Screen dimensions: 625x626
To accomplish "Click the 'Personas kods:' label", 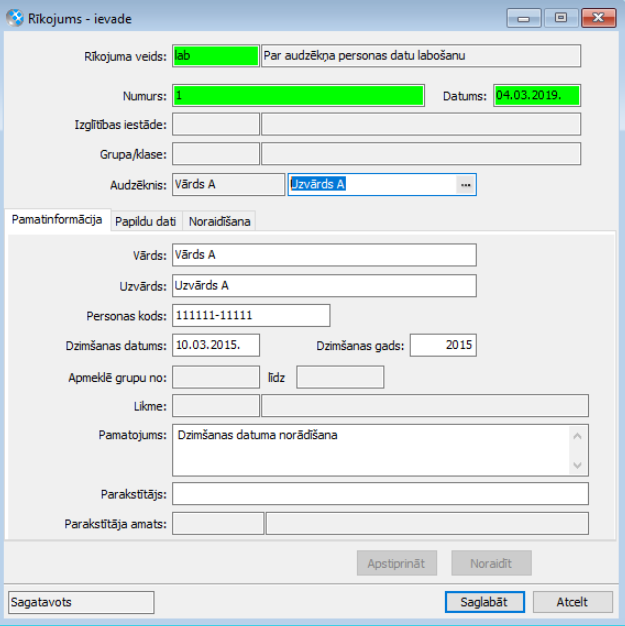I will [126, 316].
